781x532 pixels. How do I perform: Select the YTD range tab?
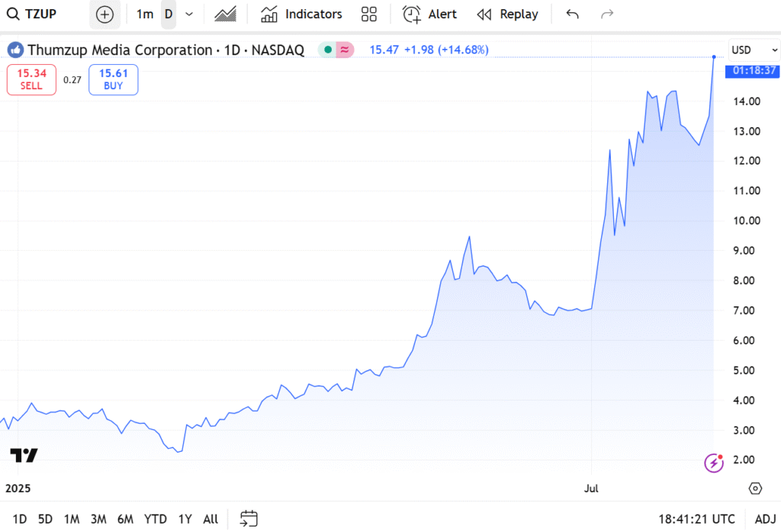156,519
